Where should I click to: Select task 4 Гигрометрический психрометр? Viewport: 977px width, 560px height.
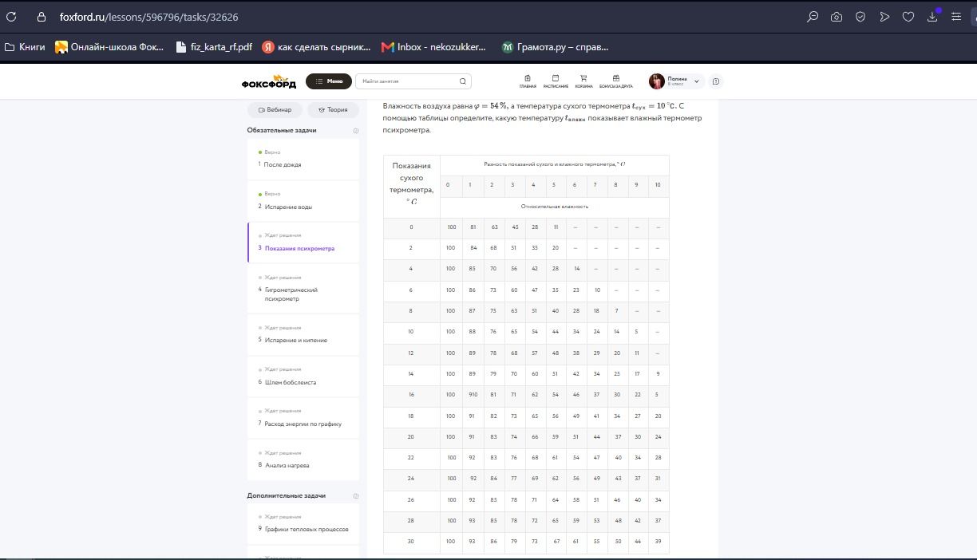(x=303, y=288)
